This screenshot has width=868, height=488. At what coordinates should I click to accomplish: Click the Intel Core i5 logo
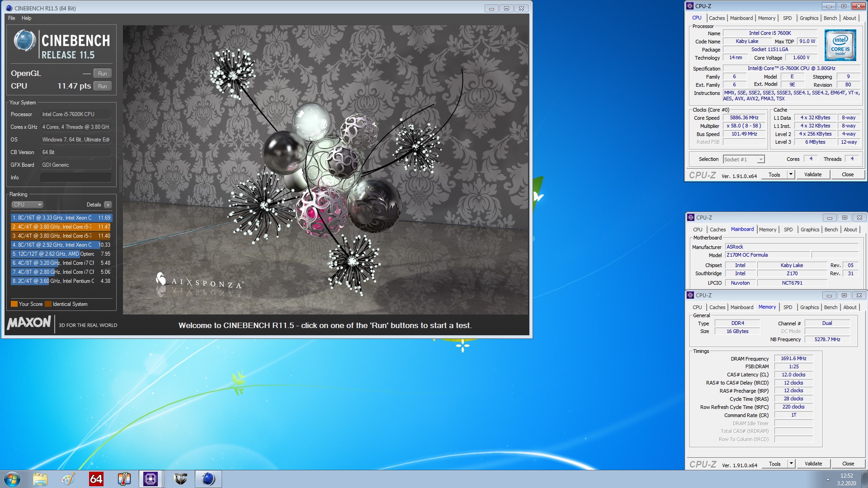[x=840, y=45]
